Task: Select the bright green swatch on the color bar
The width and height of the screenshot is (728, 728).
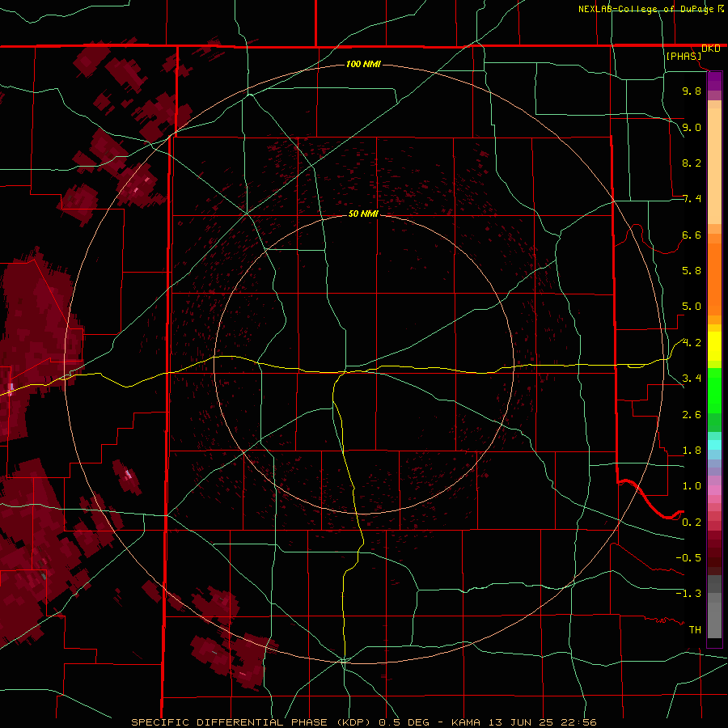Action: [714, 390]
